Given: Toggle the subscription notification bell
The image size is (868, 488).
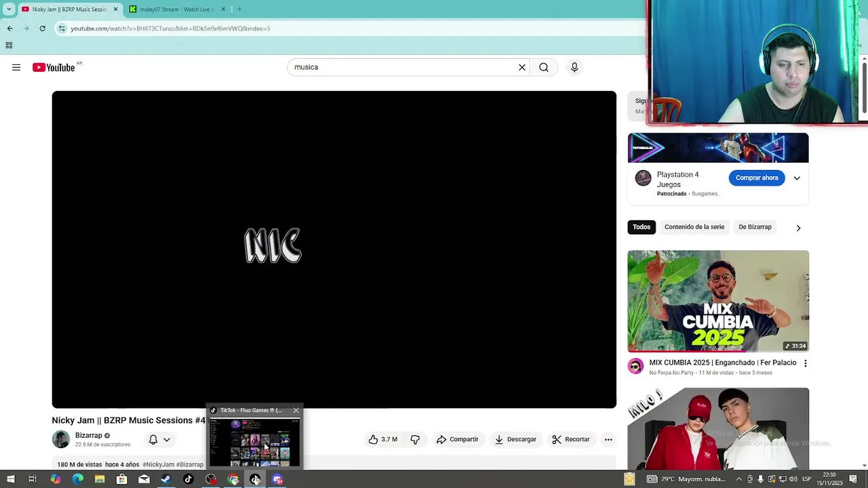Looking at the screenshot, I should [153, 439].
